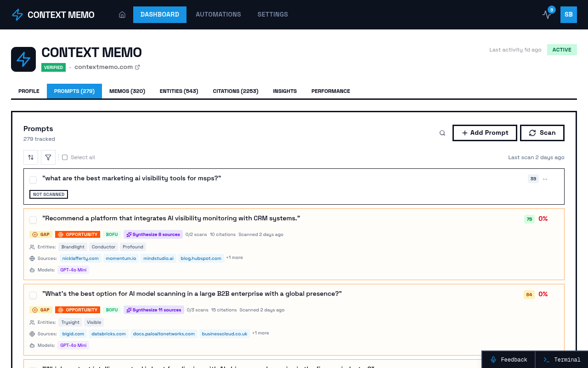The width and height of the screenshot is (588, 368).
Task: Click the Context Memo lightning bolt logo
Action: [17, 14]
